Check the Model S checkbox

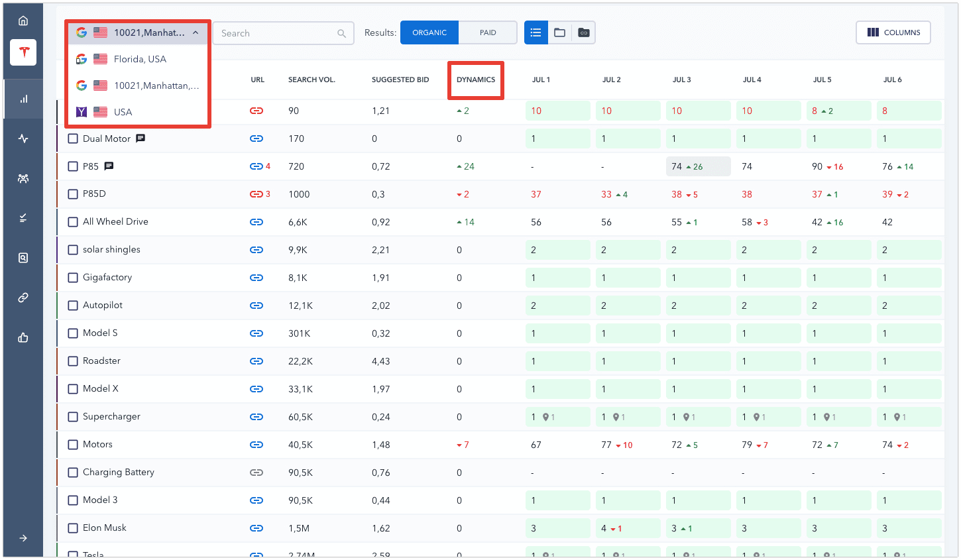pyautogui.click(x=73, y=333)
